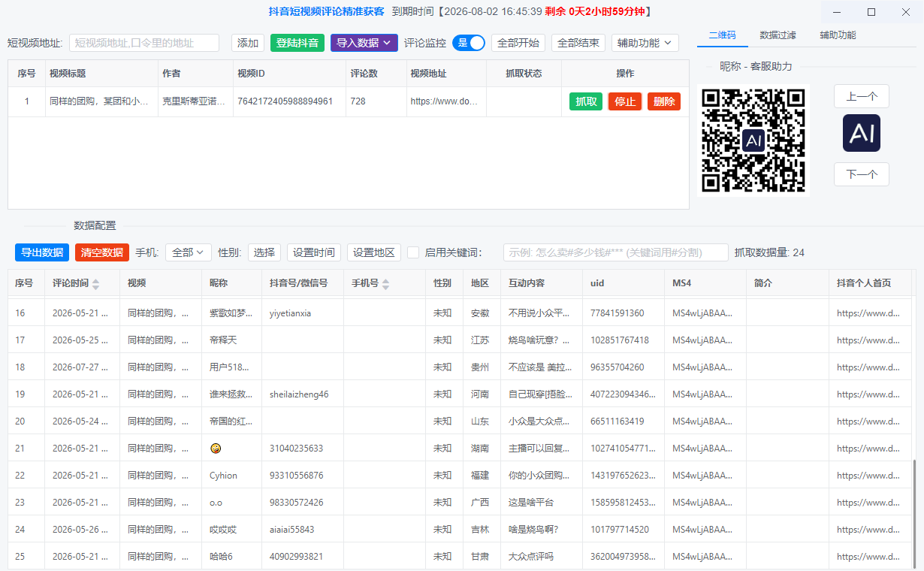
Task: Click 抖音号 yiyetianxia in row 16
Action: coord(290,313)
